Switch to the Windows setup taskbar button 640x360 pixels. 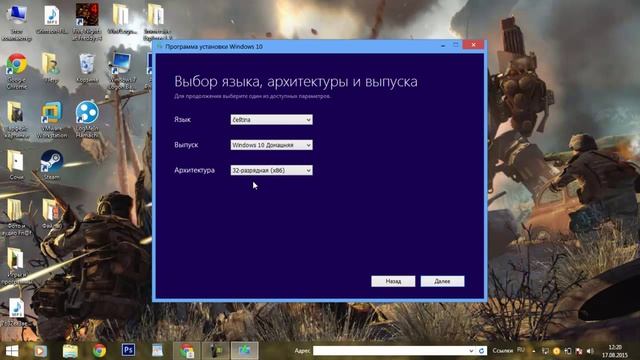tap(244, 351)
